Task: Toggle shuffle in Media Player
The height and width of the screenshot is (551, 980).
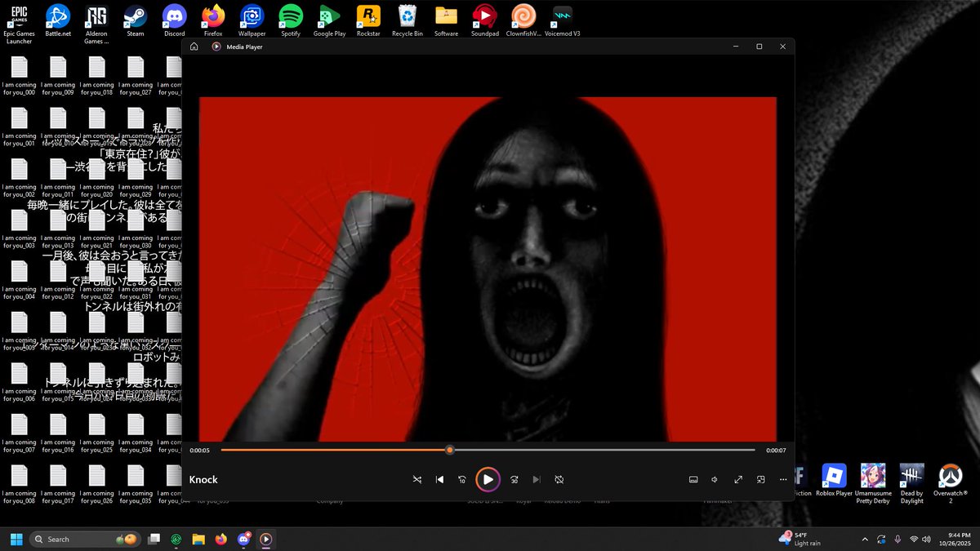Action: point(417,479)
